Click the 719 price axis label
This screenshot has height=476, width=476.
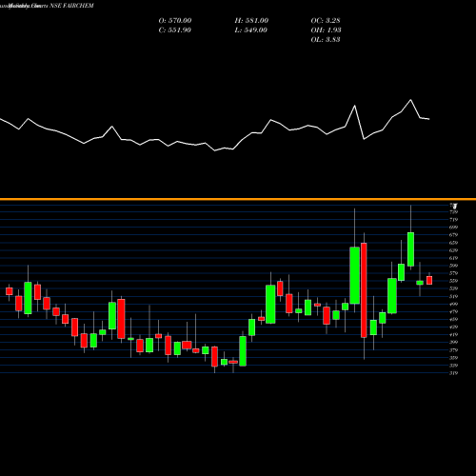(454, 220)
